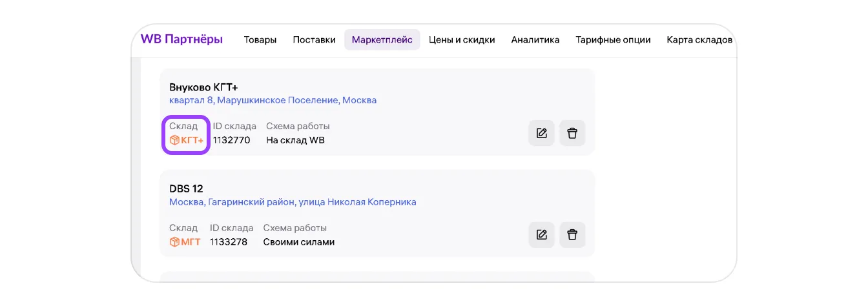
Task: Edit the DBS 12 warehouse
Action: (541, 235)
